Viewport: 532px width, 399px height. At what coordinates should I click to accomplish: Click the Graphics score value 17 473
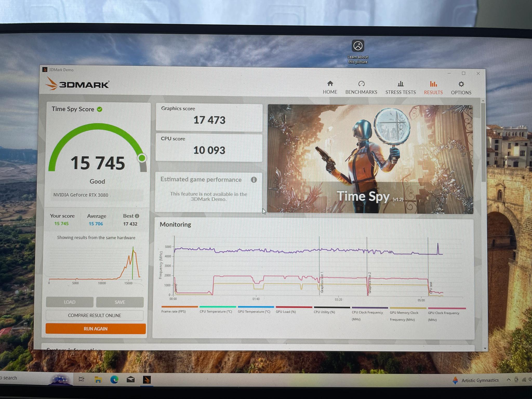tap(209, 120)
